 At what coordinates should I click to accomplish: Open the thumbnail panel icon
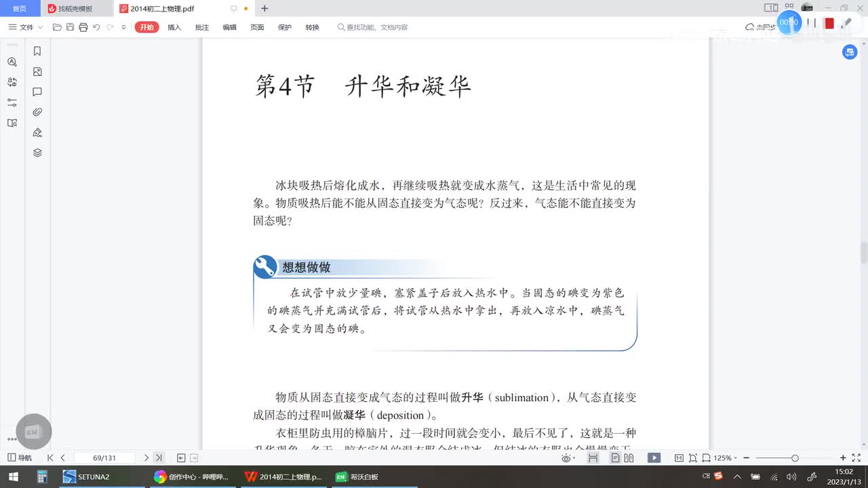point(37,71)
